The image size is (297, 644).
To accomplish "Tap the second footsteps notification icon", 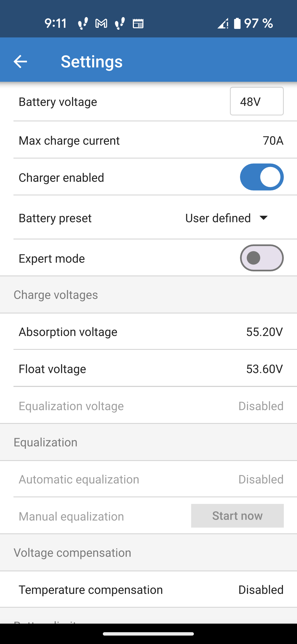I will click(120, 23).
